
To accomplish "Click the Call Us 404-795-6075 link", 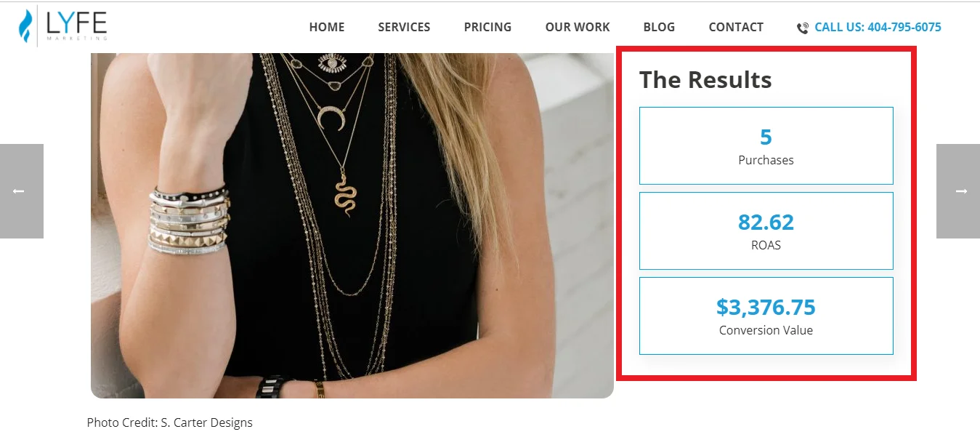I will (878, 27).
